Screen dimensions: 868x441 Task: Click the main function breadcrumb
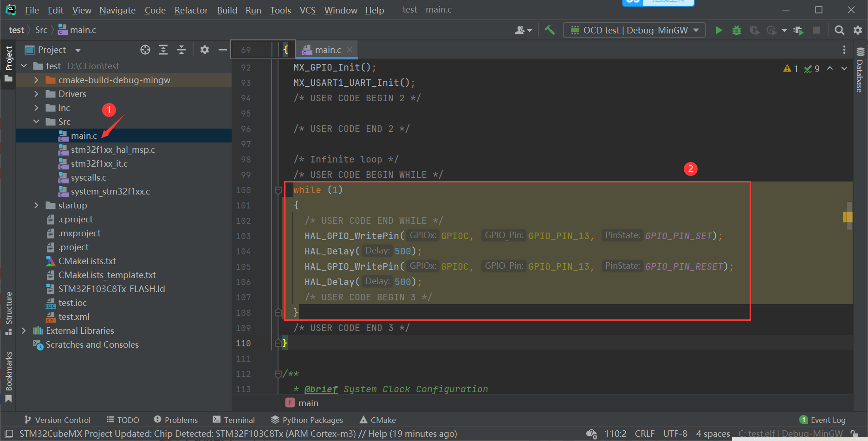(x=302, y=403)
